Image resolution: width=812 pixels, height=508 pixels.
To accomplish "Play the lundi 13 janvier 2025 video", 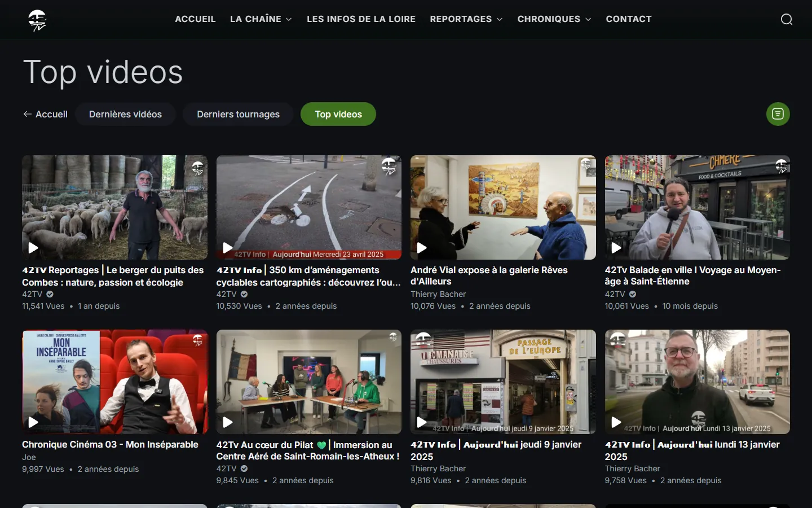I will (616, 422).
